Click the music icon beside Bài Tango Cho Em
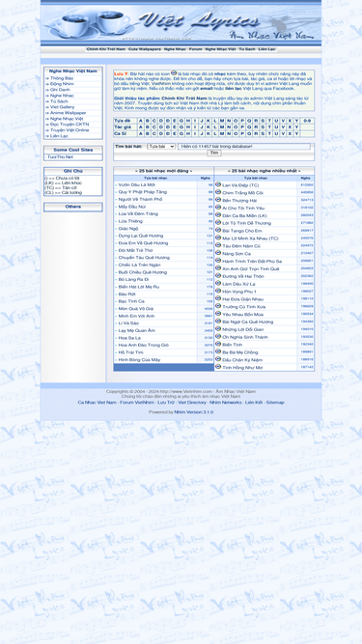Image resolution: width=362 pixels, height=644 pixels. click(218, 230)
